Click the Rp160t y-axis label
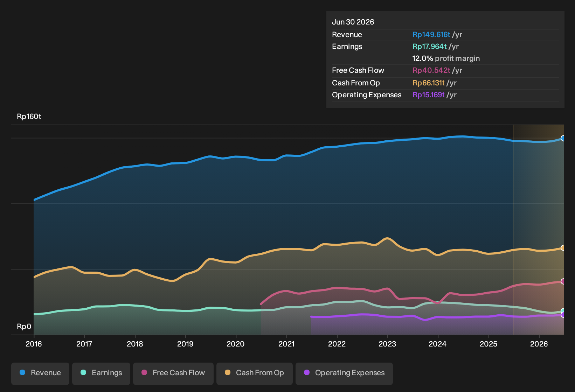The height and width of the screenshot is (392, 575). point(29,117)
